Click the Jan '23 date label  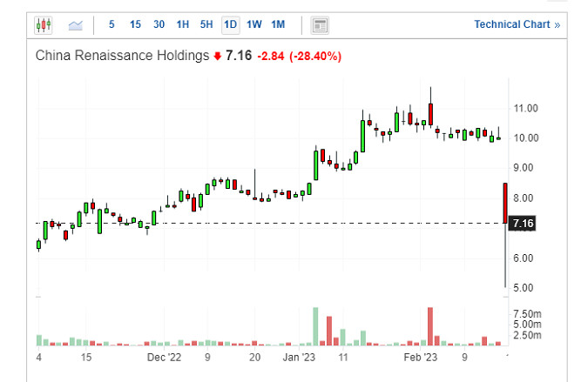point(299,358)
